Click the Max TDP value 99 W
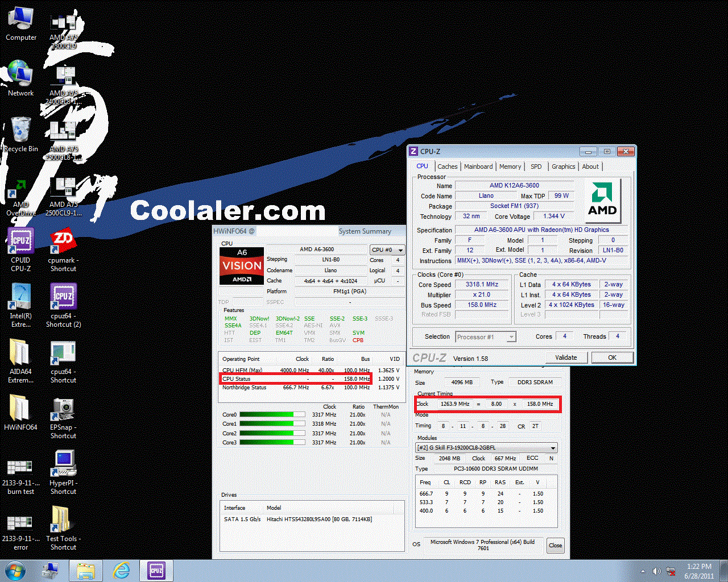This screenshot has height=582, width=728. tap(561, 196)
